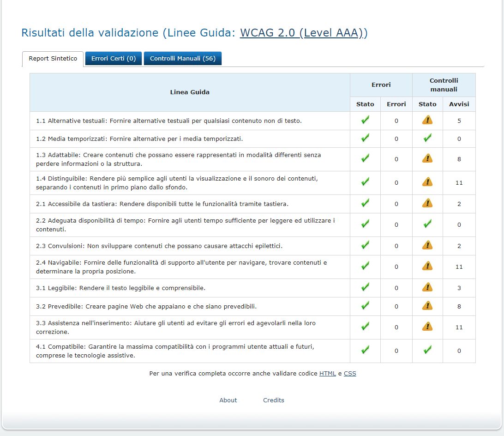Screen dimensions: 504x436
Task: Click the warning icon for 1.4 Distinguibile
Action: pos(427,182)
